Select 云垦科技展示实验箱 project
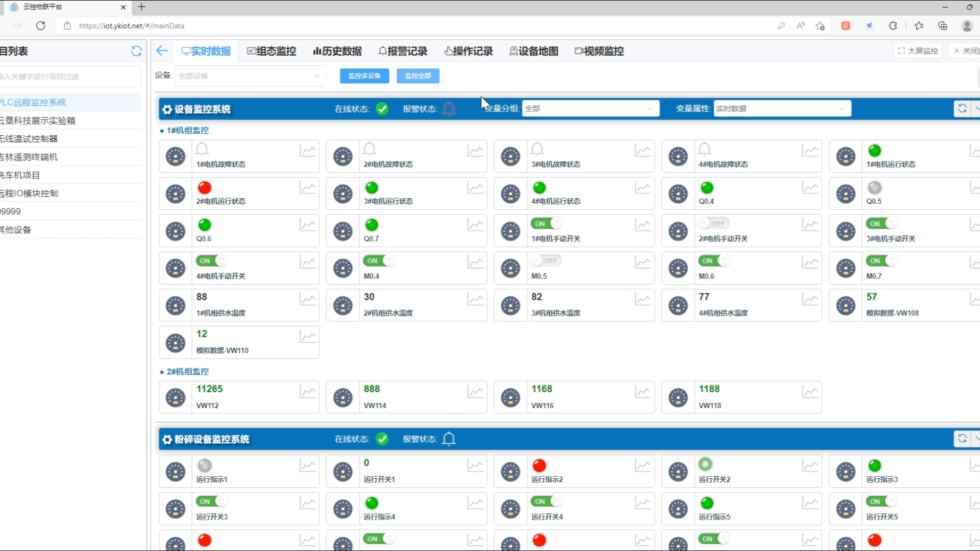The width and height of the screenshot is (980, 551). pyautogui.click(x=70, y=120)
